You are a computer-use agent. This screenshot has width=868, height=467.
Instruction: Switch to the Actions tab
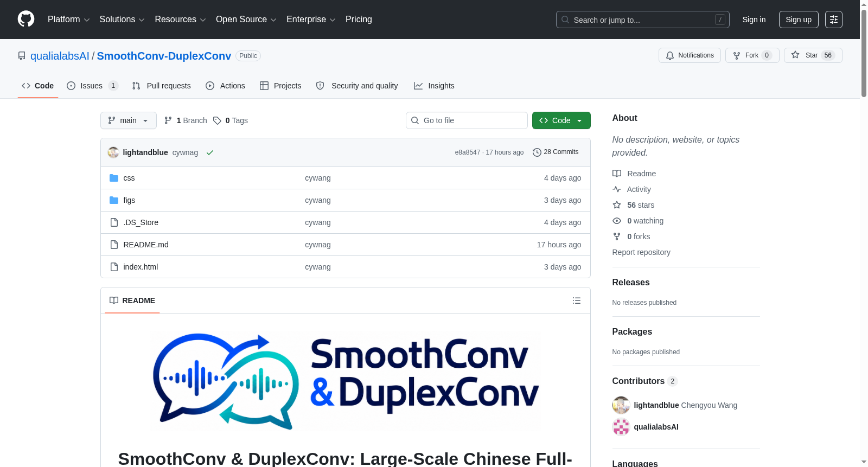[x=226, y=86]
